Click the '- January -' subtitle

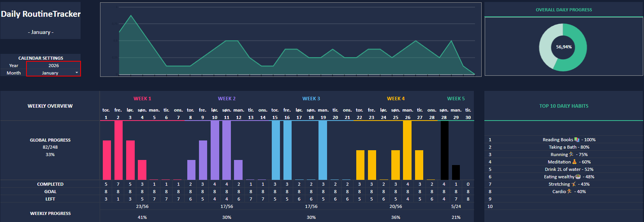[x=40, y=32]
